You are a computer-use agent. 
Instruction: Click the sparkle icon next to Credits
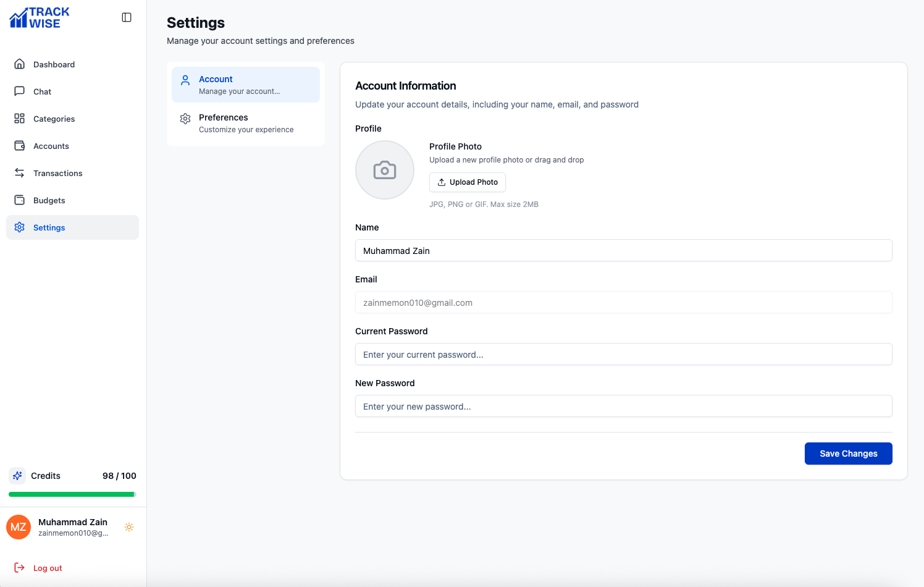click(x=17, y=476)
